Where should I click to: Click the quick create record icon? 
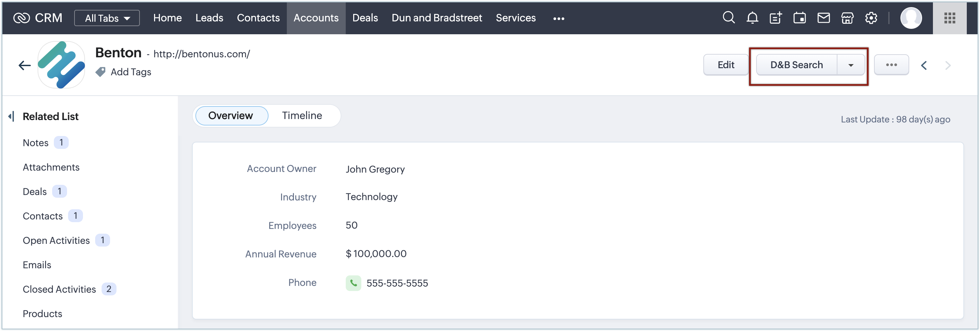(x=776, y=18)
